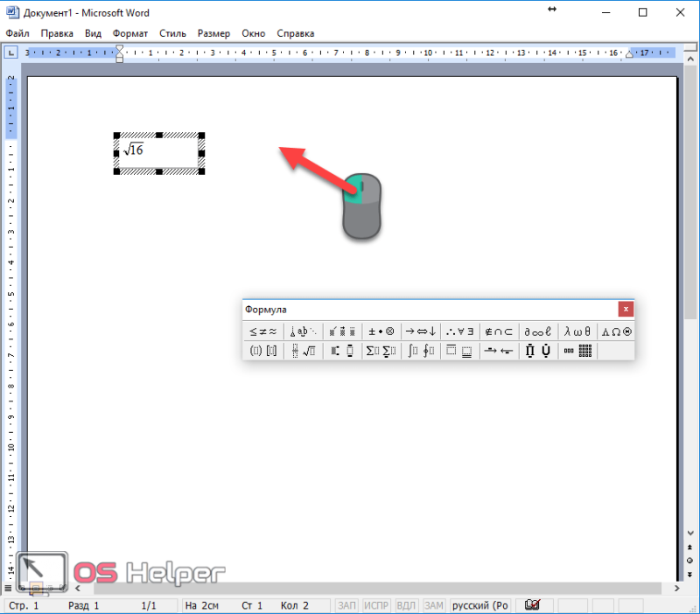This screenshot has height=614, width=700.
Task: Open the Формат menu
Action: click(129, 33)
